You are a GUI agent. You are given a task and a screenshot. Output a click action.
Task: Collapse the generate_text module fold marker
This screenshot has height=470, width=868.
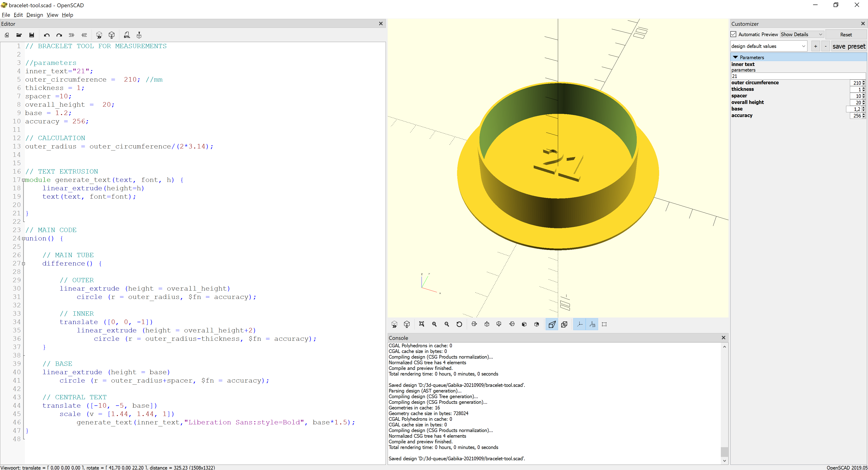23,180
